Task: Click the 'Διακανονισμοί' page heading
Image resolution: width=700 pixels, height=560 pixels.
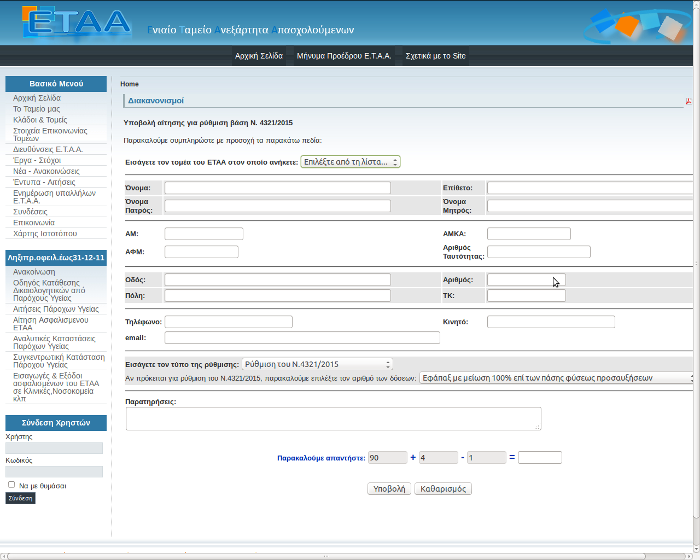Action: (x=156, y=101)
